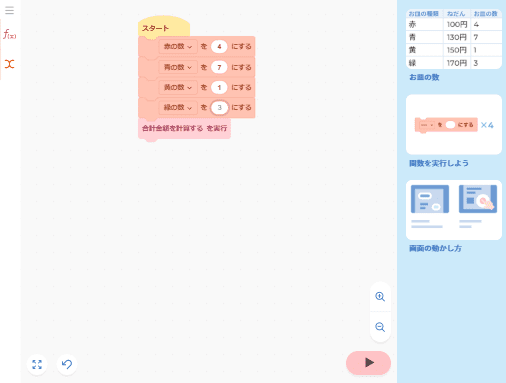Open the f(x) functions category
The width and height of the screenshot is (506, 383).
9,34
